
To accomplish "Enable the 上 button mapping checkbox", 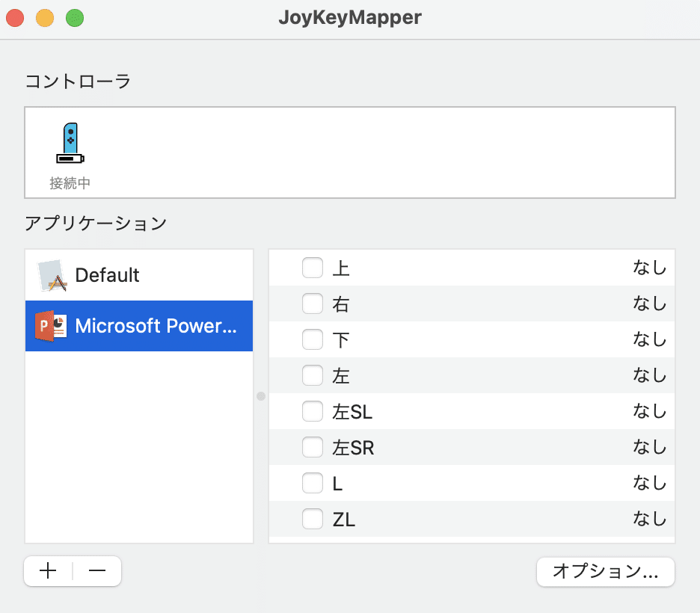I will tap(313, 268).
